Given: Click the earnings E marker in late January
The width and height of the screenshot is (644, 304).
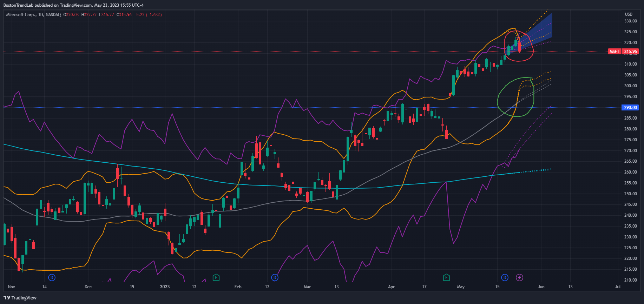Looking at the screenshot, I should (216, 278).
